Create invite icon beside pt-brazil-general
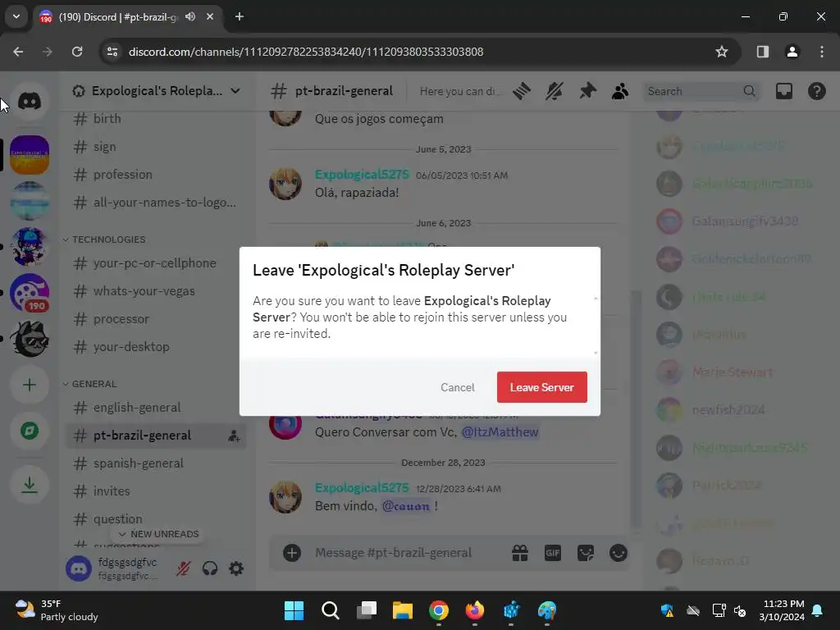This screenshot has height=630, width=840. point(234,436)
